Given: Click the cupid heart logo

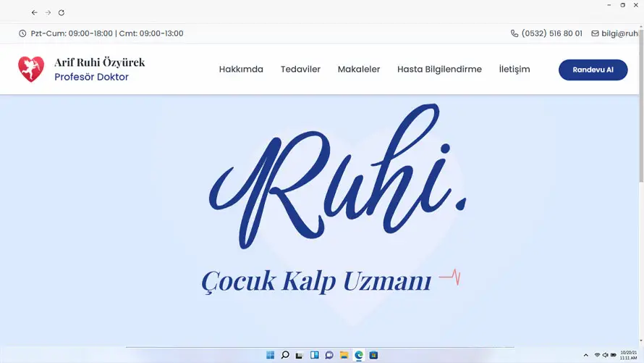Looking at the screenshot, I should [x=31, y=69].
